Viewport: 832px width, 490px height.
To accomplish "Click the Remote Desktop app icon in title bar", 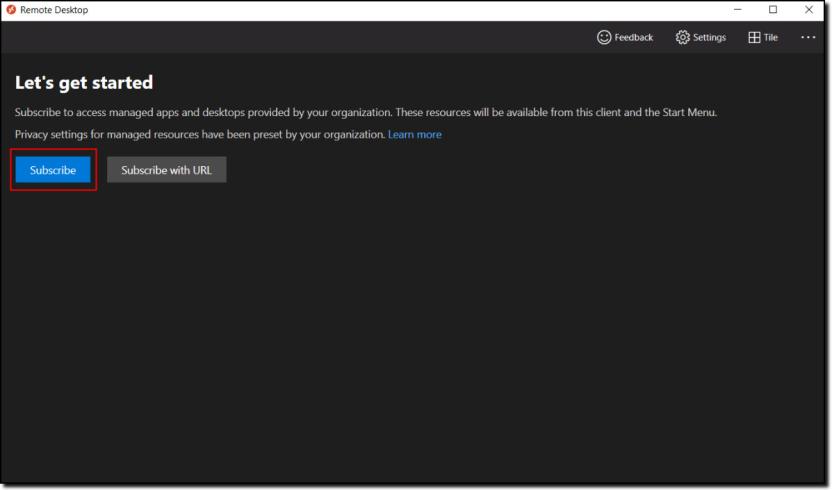I will 11,10.
